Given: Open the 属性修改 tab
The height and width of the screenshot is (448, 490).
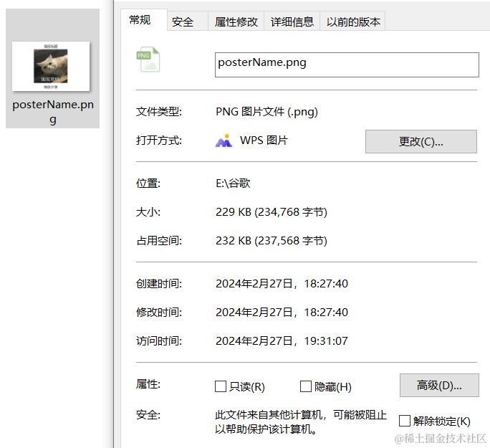Looking at the screenshot, I should coord(236,22).
